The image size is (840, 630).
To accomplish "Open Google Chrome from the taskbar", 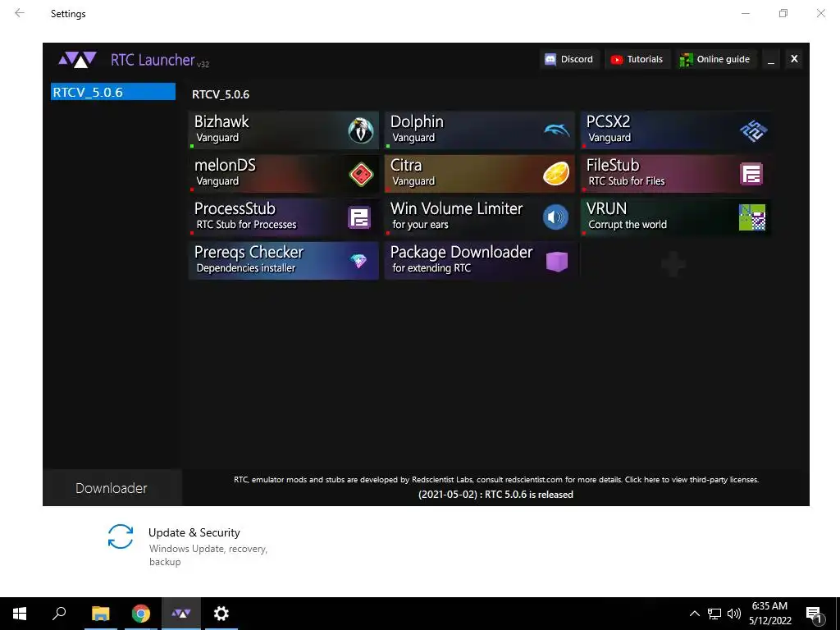I will [x=141, y=614].
